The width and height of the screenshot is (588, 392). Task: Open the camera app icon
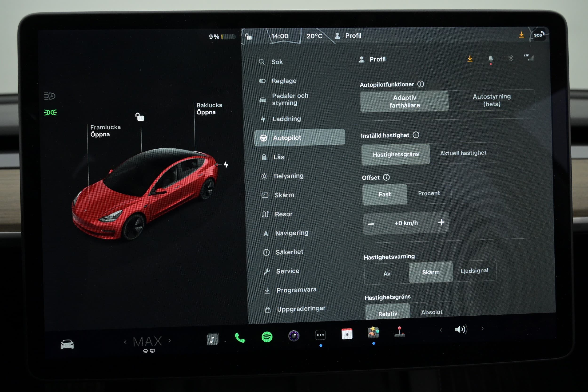[x=294, y=336]
